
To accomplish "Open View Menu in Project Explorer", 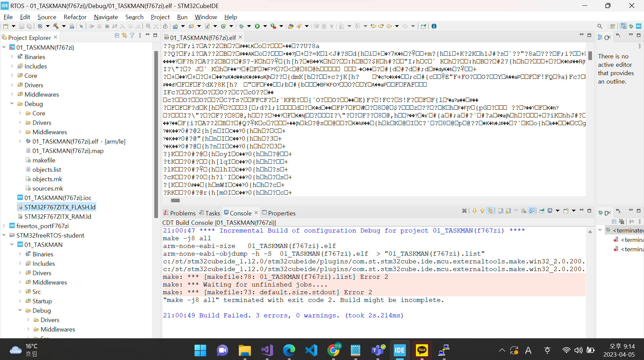I will [x=140, y=36].
